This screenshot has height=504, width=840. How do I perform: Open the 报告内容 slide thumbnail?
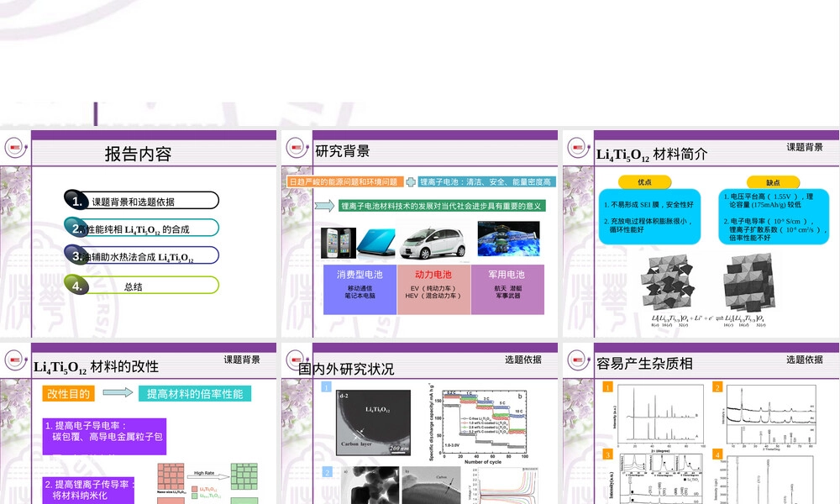pos(139,234)
